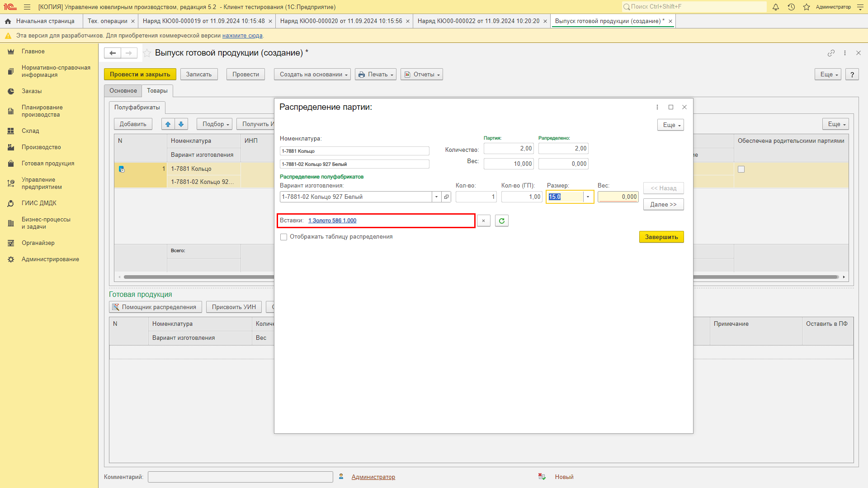The width and height of the screenshot is (868, 488).
Task: Open the main menu hamburger icon
Action: tap(27, 7)
